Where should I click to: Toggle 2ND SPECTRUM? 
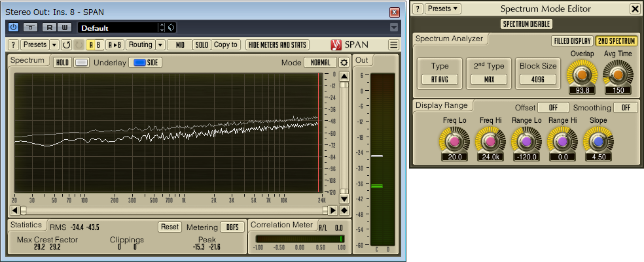point(616,41)
